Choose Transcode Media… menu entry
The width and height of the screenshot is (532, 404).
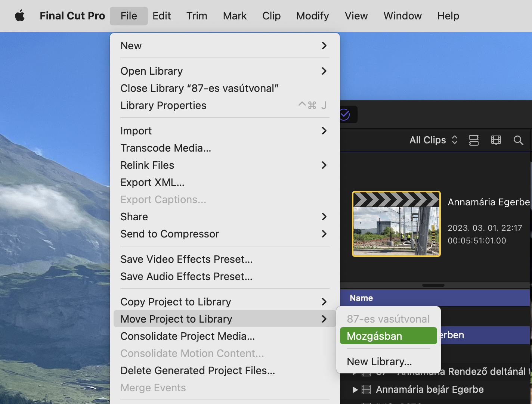tap(225, 148)
